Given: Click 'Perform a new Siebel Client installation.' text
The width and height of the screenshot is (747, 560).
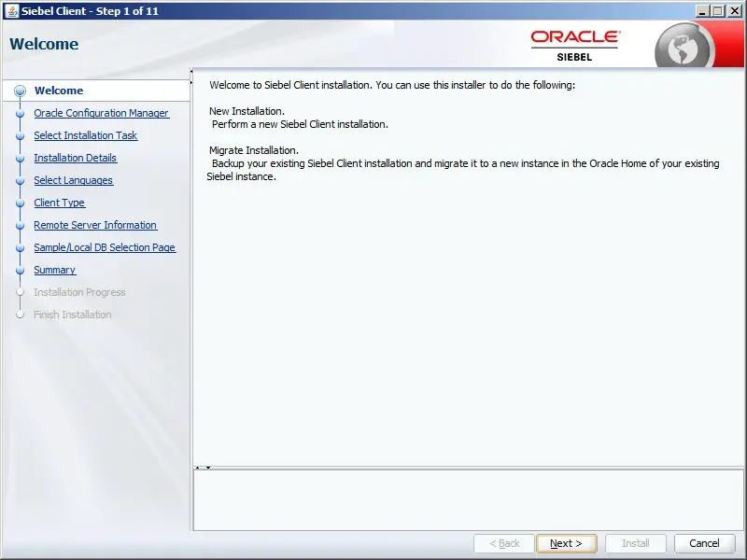Looking at the screenshot, I should (300, 124).
